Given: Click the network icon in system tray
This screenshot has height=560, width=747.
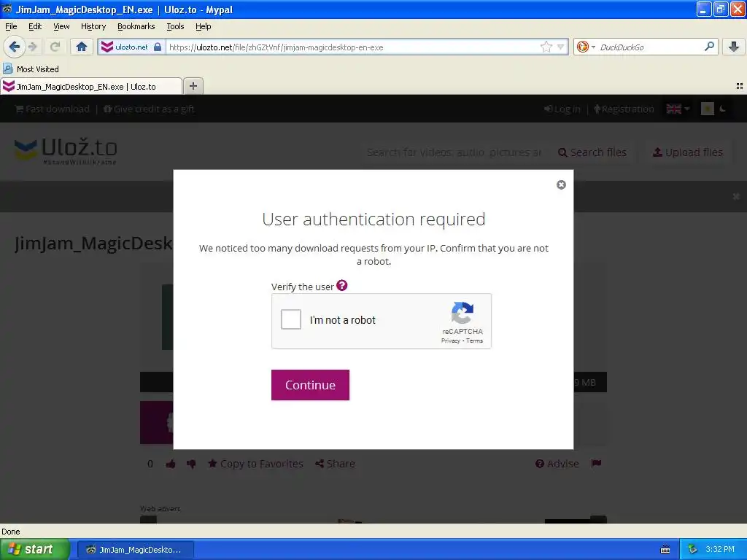Looking at the screenshot, I should click(693, 550).
